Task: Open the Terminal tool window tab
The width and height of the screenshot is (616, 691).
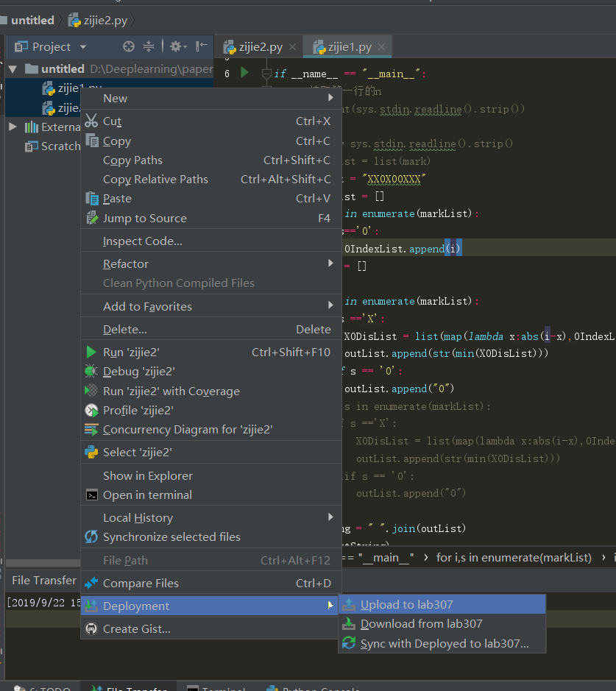Action: [216, 687]
